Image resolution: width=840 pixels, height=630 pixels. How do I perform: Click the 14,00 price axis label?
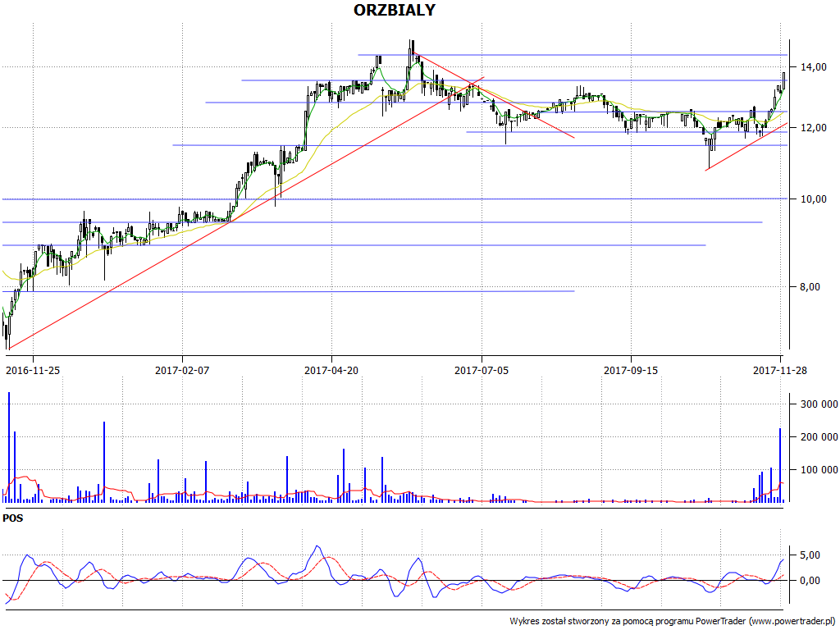[813, 67]
